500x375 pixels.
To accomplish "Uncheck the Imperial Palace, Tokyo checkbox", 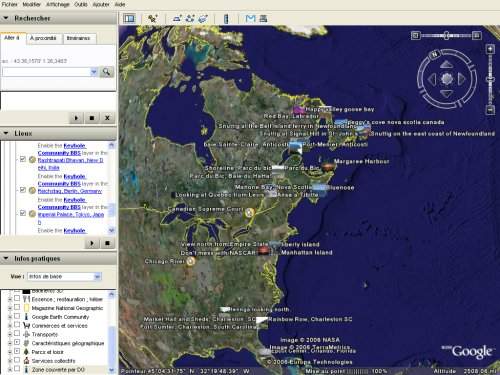I will tap(23, 213).
